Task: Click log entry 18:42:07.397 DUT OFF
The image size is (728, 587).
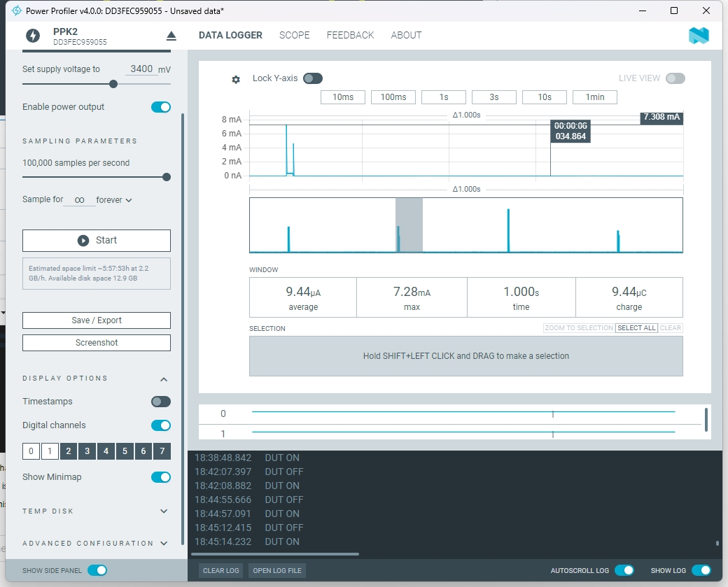Action: point(249,472)
